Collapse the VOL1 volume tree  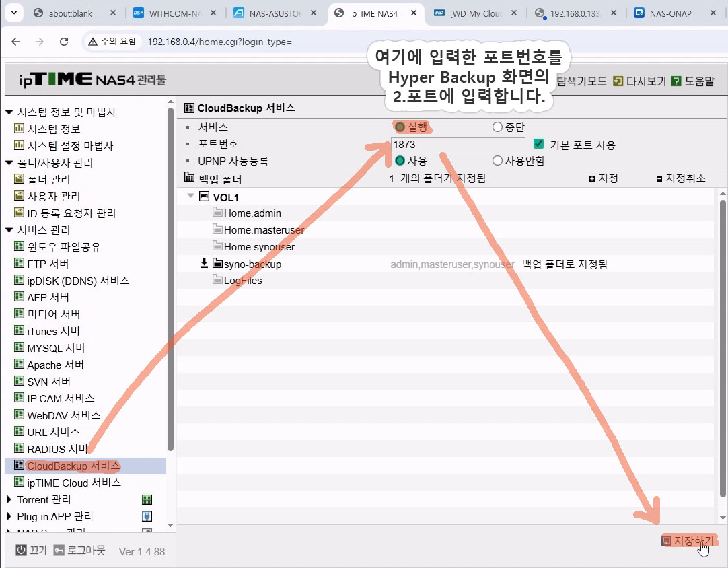[191, 197]
